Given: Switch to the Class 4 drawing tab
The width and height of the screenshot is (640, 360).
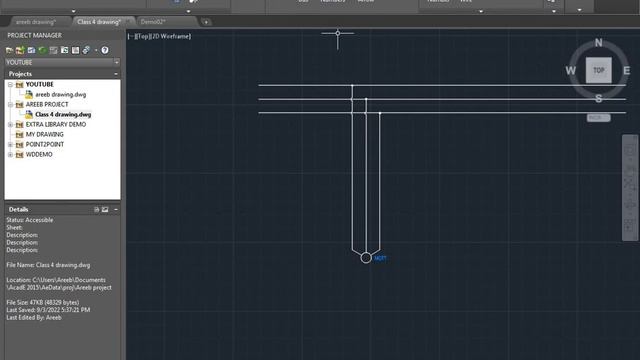Looking at the screenshot, I should coord(99,22).
